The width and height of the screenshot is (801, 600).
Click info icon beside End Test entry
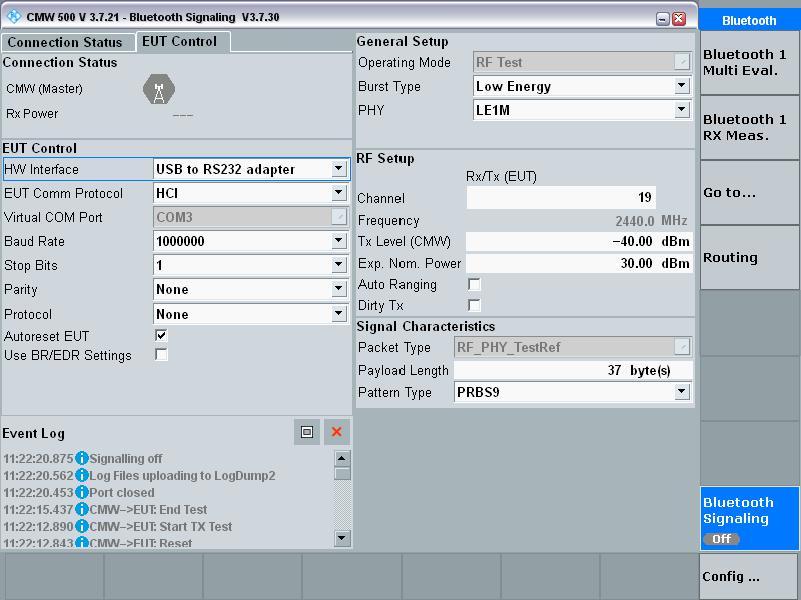[x=82, y=509]
